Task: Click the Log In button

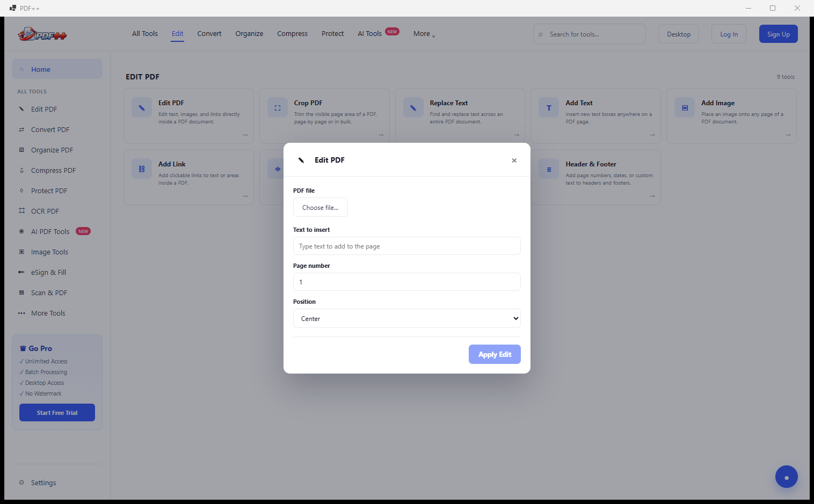Action: click(729, 34)
